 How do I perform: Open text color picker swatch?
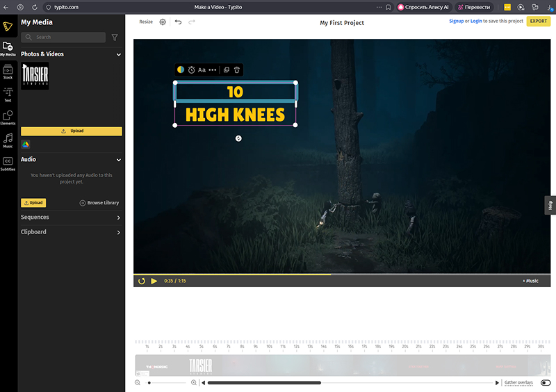pos(181,70)
